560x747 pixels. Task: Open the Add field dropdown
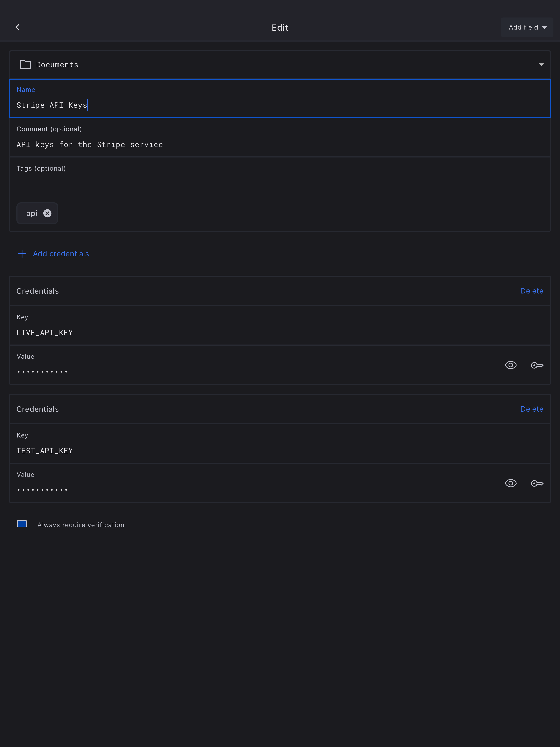pyautogui.click(x=527, y=27)
